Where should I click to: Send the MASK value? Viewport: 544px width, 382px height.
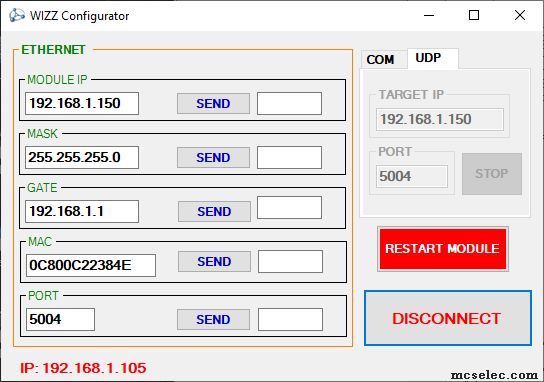pyautogui.click(x=213, y=158)
